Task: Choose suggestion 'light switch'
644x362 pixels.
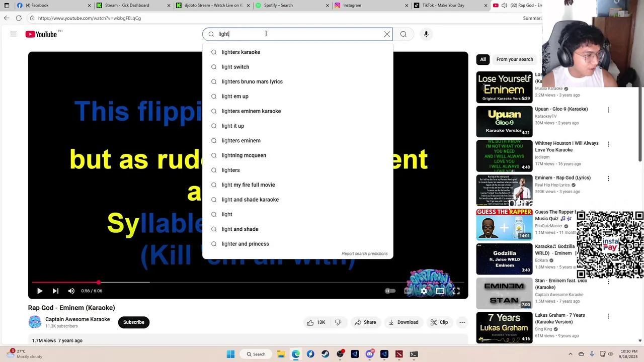Action: [297, 67]
